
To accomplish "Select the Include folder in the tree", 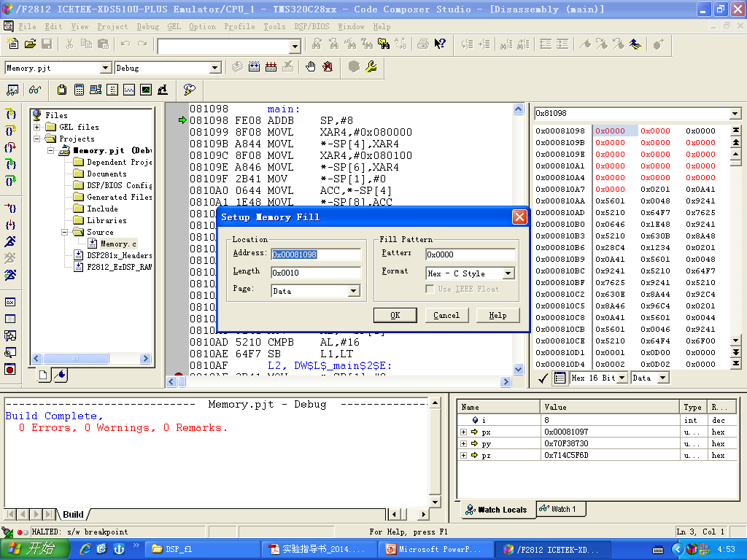I will pyautogui.click(x=102, y=209).
